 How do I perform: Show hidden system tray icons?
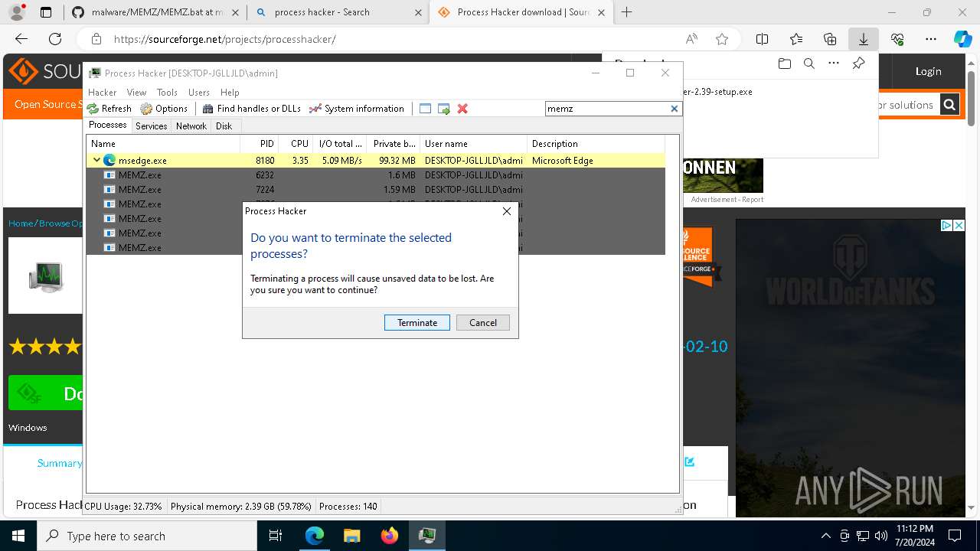point(825,536)
